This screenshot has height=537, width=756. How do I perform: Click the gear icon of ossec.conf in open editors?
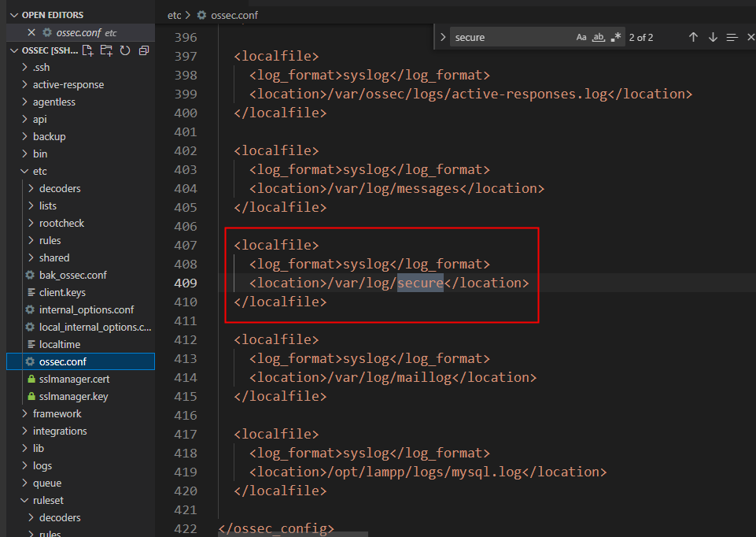point(47,32)
